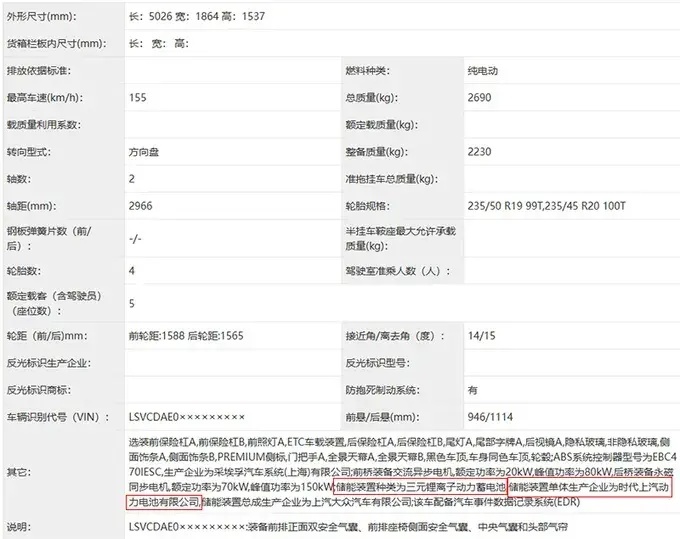The image size is (680, 539).
Task: Select track value 前轮距:1588 后轮距:1565
Action: click(186, 336)
